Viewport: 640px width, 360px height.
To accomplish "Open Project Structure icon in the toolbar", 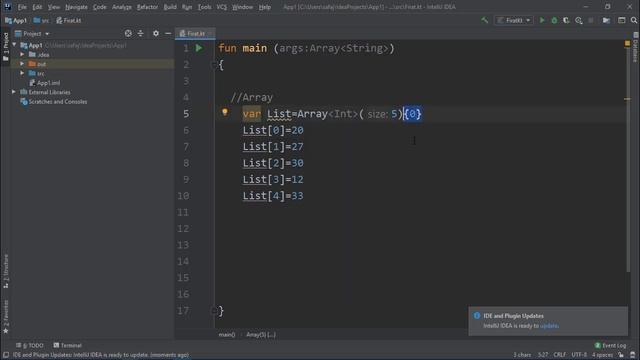I will pos(606,20).
